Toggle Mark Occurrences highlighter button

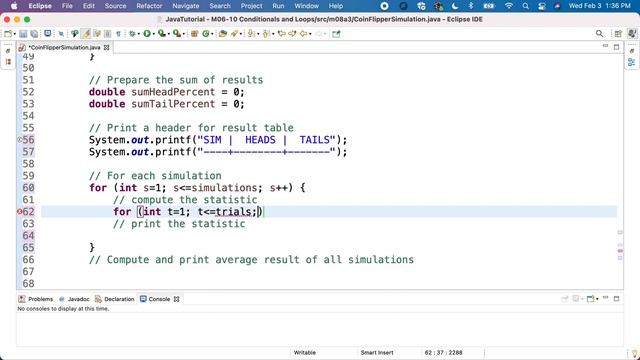coord(86,34)
